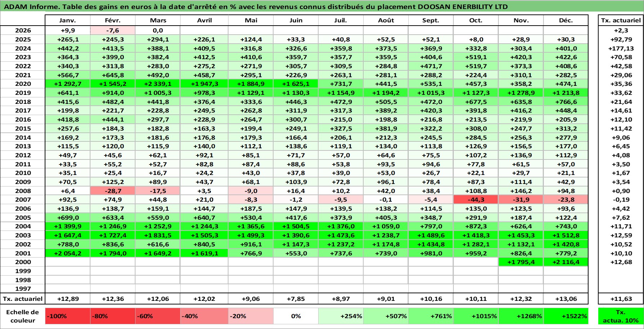Viewport: 644px width, 329px height.
Task: Click the 2000 November cell +1 795,4
Action: 521,262
